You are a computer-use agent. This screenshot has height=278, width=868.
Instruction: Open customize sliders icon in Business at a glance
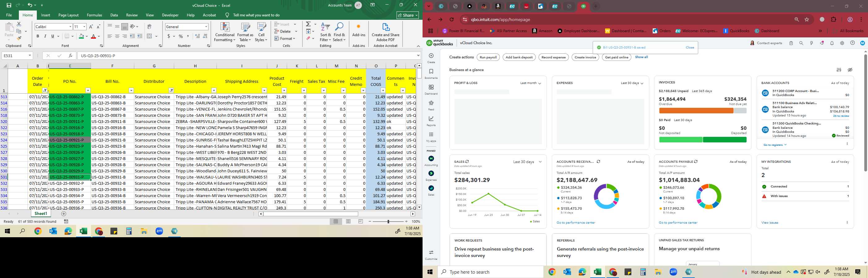click(839, 70)
